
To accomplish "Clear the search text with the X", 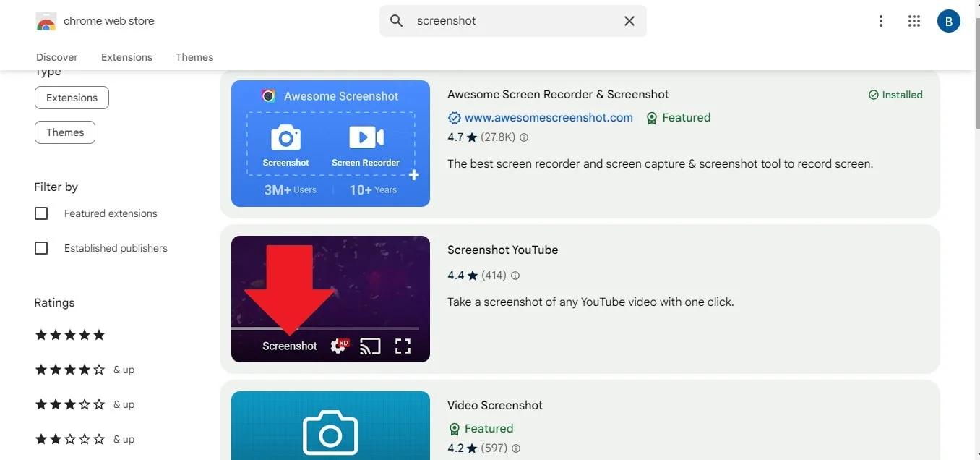I will click(x=629, y=21).
